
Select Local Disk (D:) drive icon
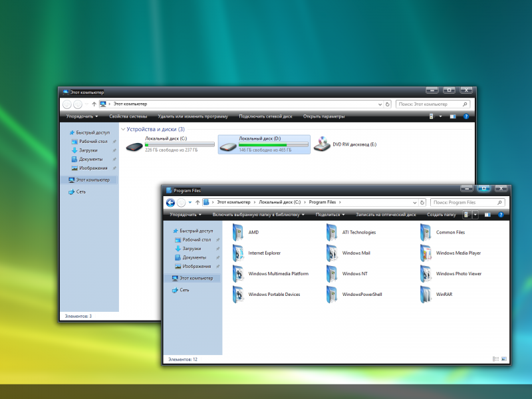coord(228,147)
